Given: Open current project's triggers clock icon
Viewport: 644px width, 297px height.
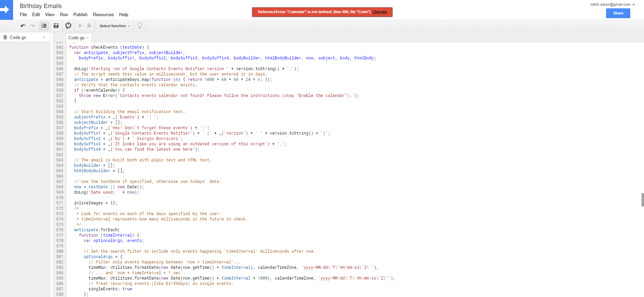Looking at the screenshot, I should [68, 26].
